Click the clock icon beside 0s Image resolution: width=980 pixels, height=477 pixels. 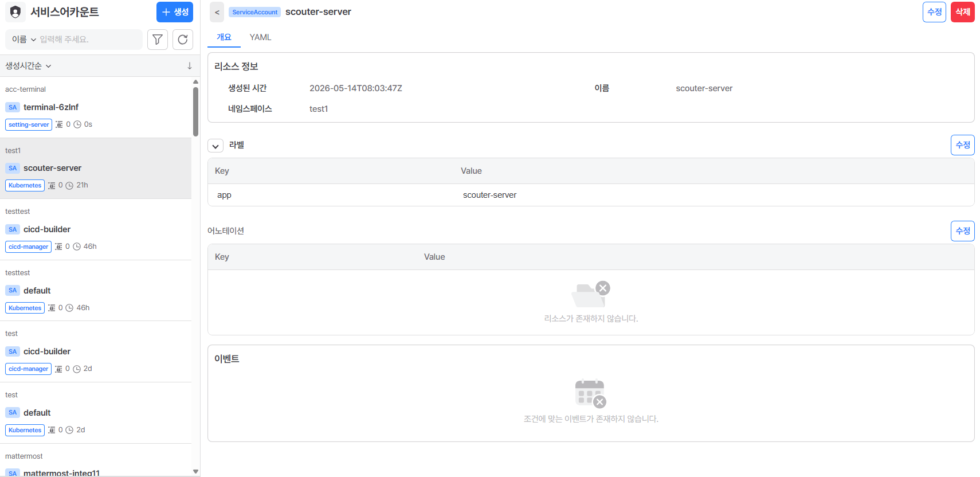pos(77,124)
